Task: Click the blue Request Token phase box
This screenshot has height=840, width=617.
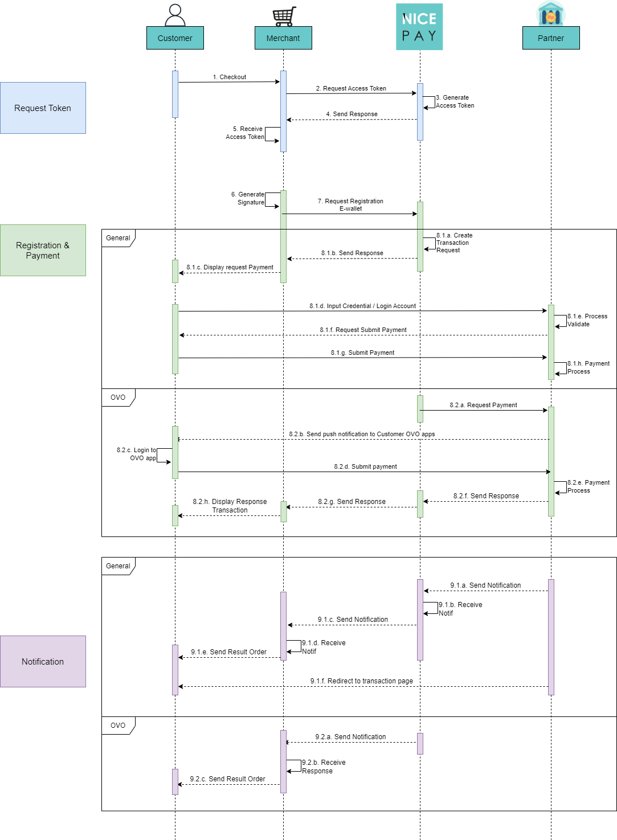Action: coord(43,108)
